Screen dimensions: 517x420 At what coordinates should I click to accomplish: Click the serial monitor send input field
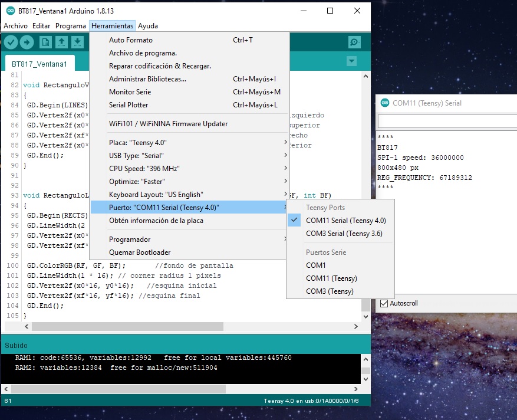click(x=447, y=122)
